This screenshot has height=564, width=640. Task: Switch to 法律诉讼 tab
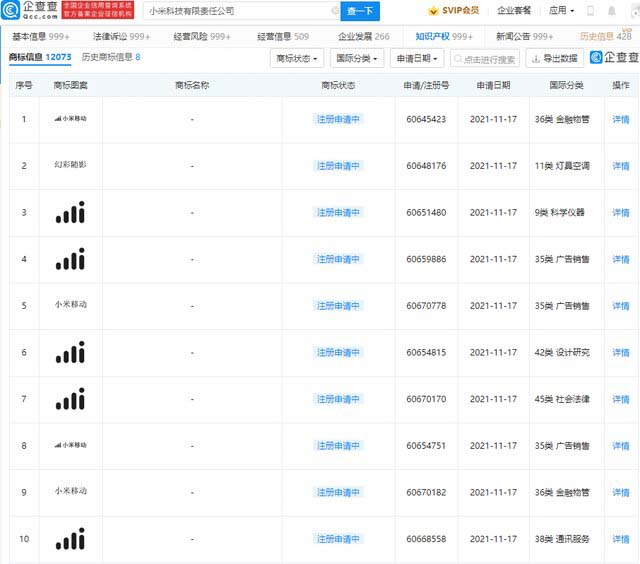click(121, 37)
